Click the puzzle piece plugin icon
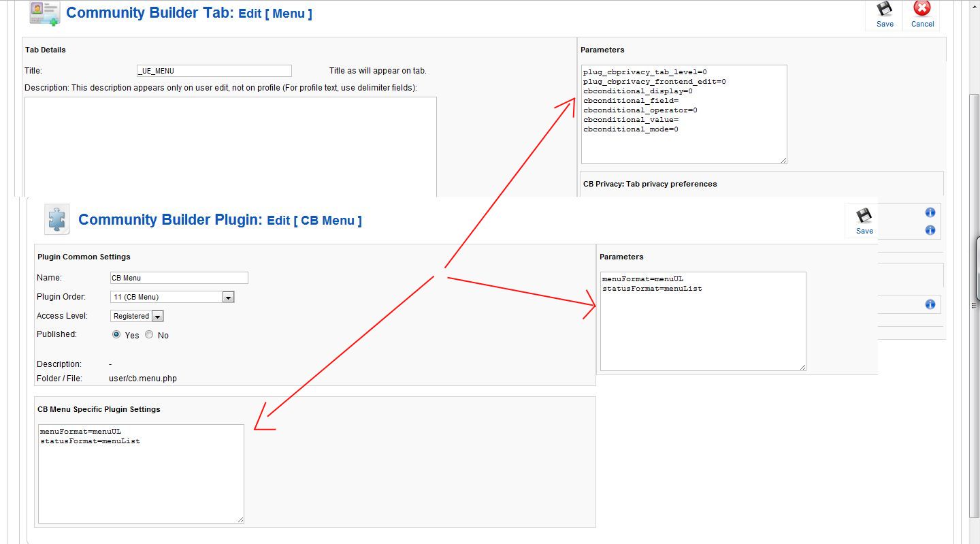980x544 pixels. point(57,219)
